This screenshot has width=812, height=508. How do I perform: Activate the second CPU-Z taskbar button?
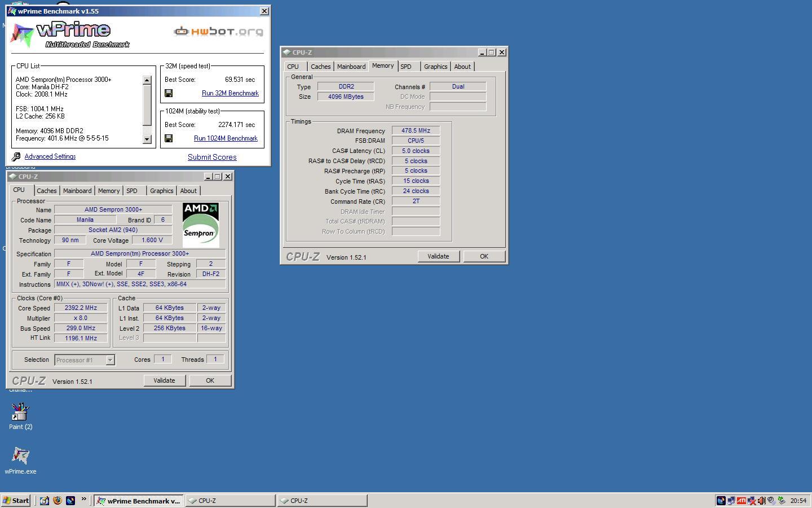[322, 501]
